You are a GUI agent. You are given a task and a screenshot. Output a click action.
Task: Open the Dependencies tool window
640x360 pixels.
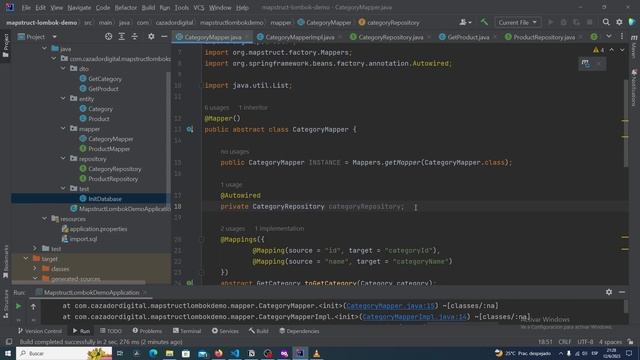299,331
